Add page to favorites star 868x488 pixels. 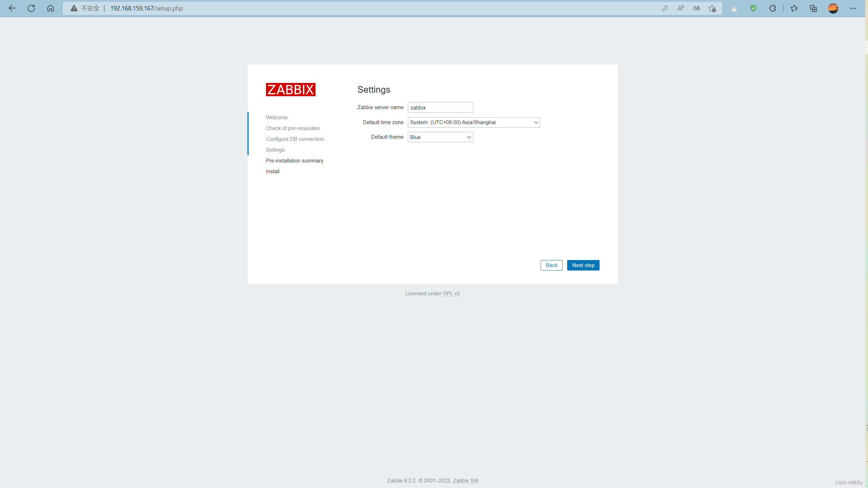[x=712, y=8]
